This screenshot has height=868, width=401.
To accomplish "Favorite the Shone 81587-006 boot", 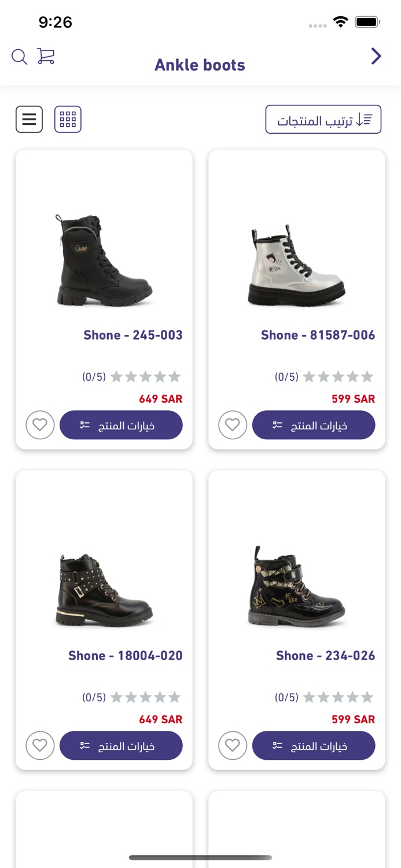I will coord(233,425).
